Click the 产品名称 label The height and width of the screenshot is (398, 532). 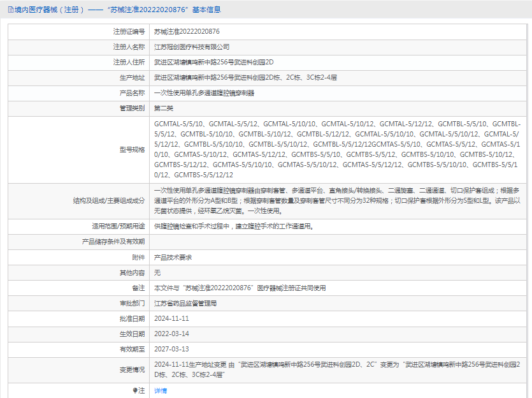[132, 92]
